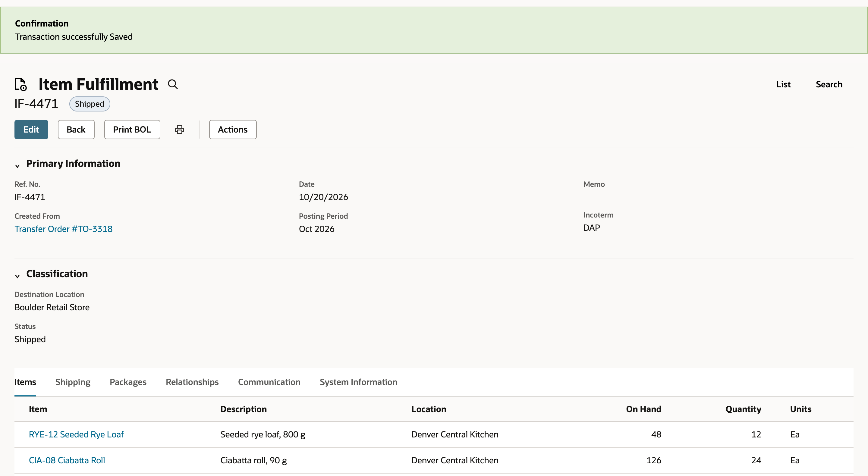
Task: Open the Search link at top right
Action: pos(829,84)
